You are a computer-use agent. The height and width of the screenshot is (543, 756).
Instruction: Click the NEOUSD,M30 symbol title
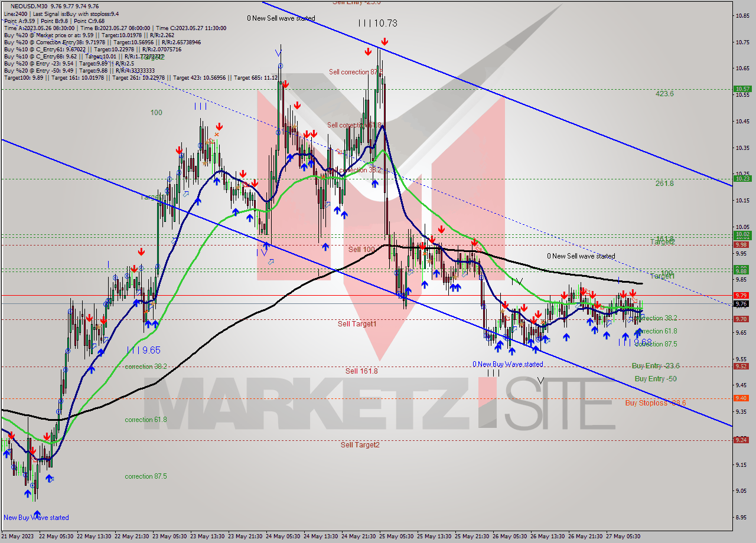point(30,6)
